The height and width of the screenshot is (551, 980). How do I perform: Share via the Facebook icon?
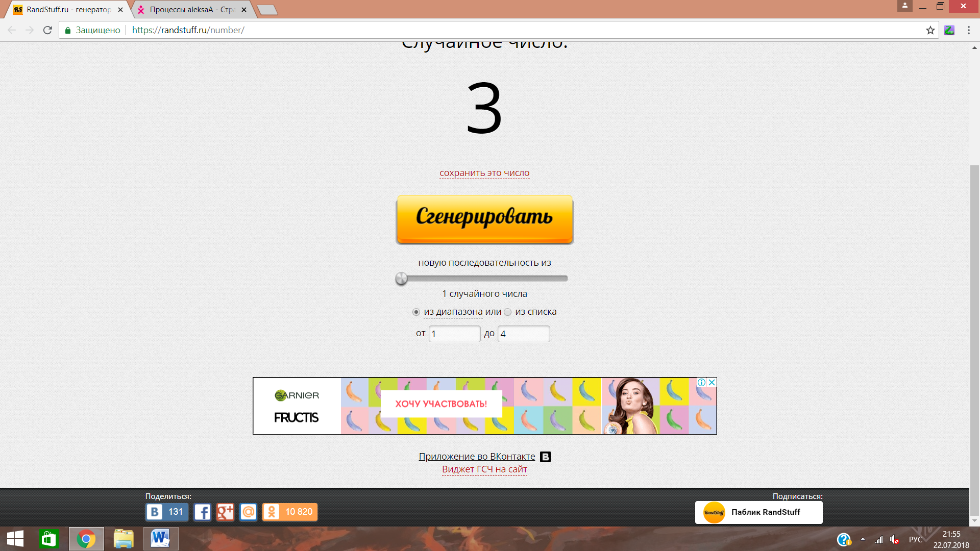coord(203,512)
